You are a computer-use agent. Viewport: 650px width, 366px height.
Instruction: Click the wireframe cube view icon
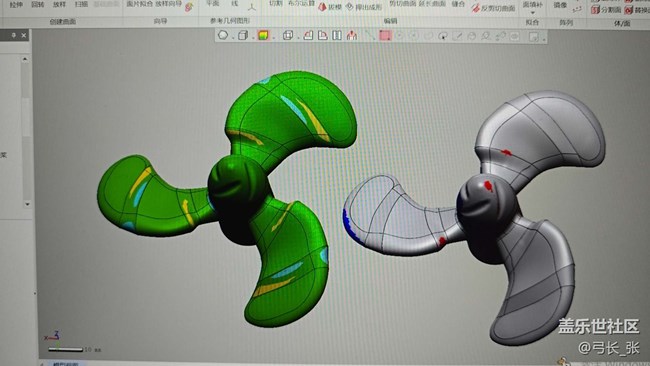(x=243, y=36)
